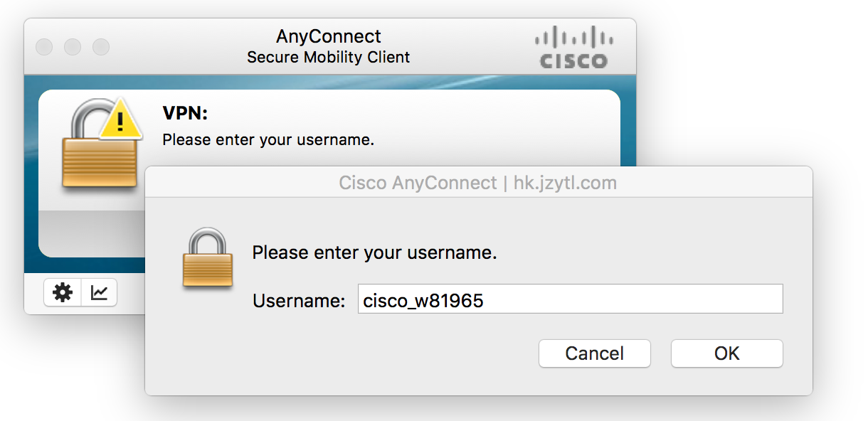The width and height of the screenshot is (868, 421).
Task: Open the statistics graph icon
Action: coord(100,292)
